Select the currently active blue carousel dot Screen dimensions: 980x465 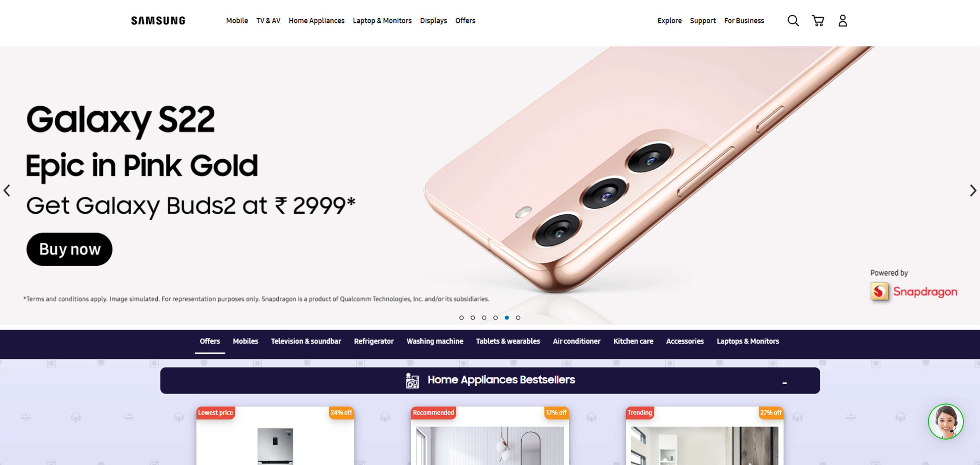tap(506, 318)
